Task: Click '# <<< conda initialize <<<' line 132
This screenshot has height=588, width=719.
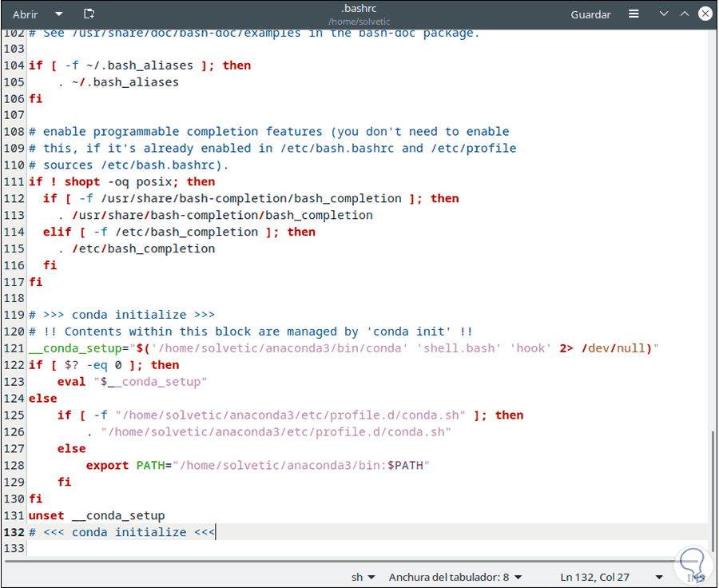Action: [122, 532]
